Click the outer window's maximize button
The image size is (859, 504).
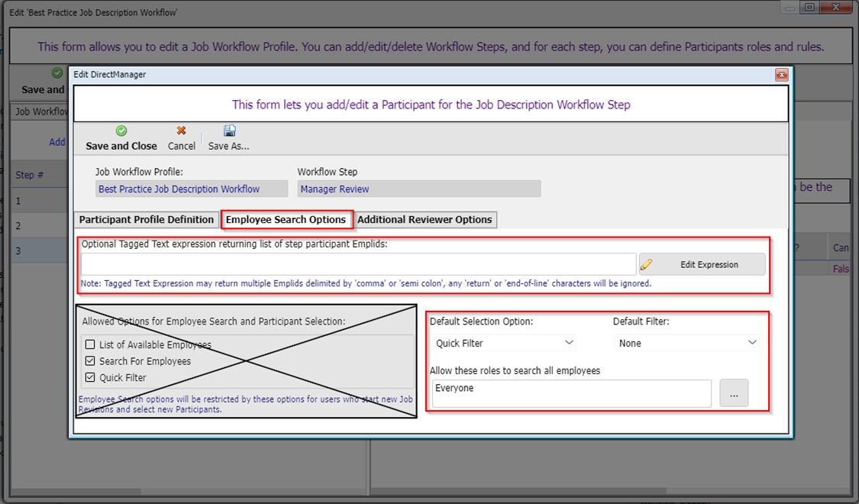point(809,8)
